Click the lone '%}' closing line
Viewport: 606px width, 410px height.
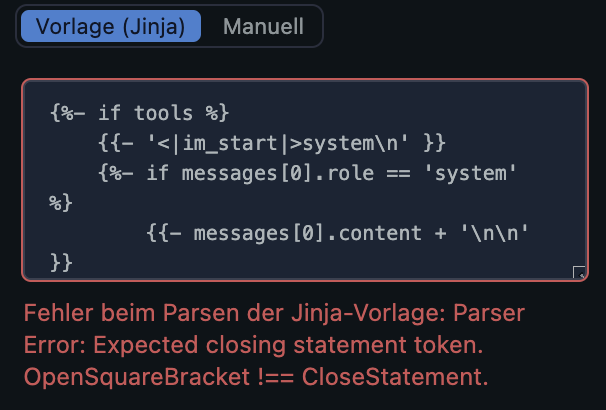[61, 203]
